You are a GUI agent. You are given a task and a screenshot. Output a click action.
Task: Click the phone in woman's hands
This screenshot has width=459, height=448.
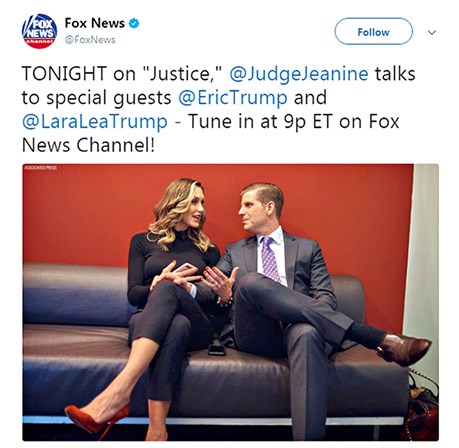[184, 268]
